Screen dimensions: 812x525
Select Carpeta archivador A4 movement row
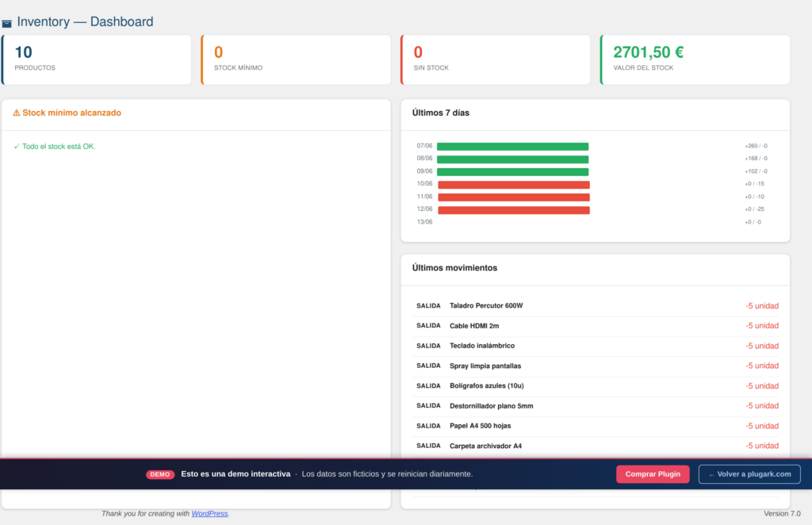point(597,446)
